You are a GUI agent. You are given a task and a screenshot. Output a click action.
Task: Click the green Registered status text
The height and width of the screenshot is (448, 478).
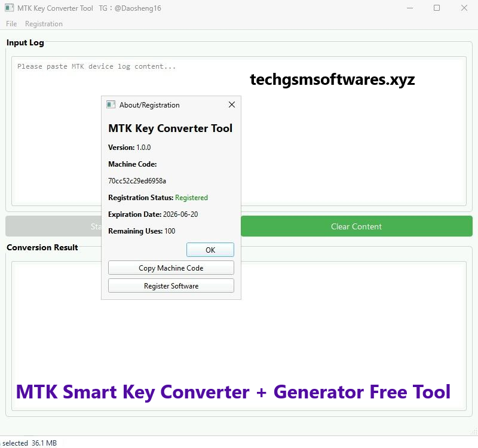pos(191,198)
